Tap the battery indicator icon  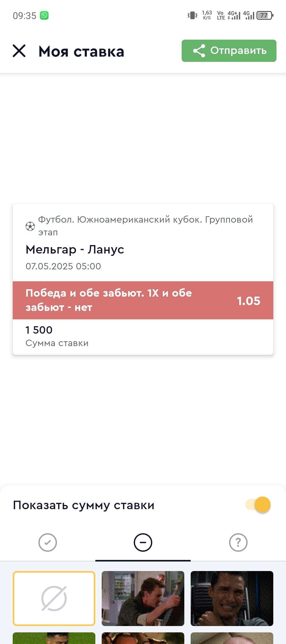265,15
